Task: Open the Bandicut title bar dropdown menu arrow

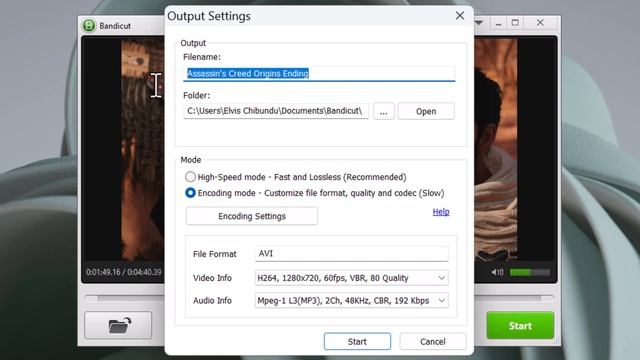Action: tap(479, 23)
